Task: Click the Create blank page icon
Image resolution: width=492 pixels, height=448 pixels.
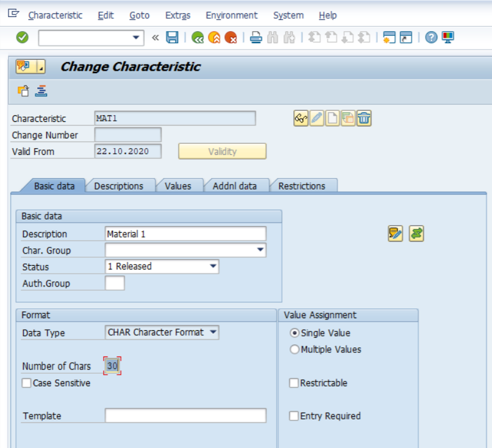Action: [x=333, y=118]
